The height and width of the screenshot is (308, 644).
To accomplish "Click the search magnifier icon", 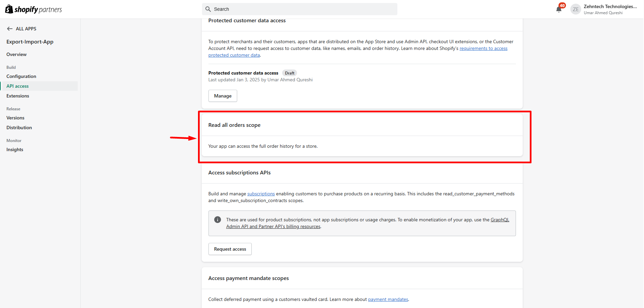I will point(208,9).
